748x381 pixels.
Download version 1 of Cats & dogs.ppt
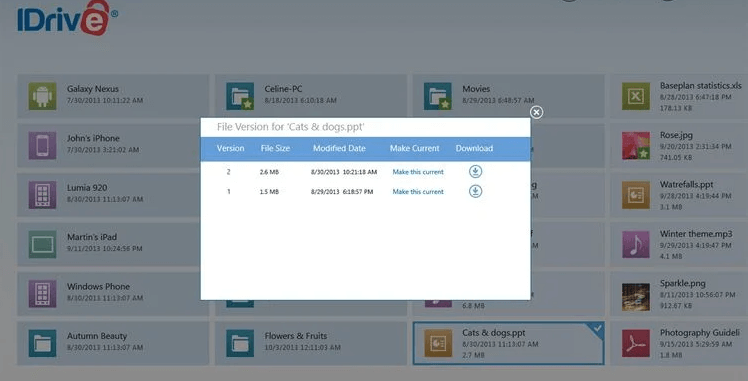coord(475,191)
